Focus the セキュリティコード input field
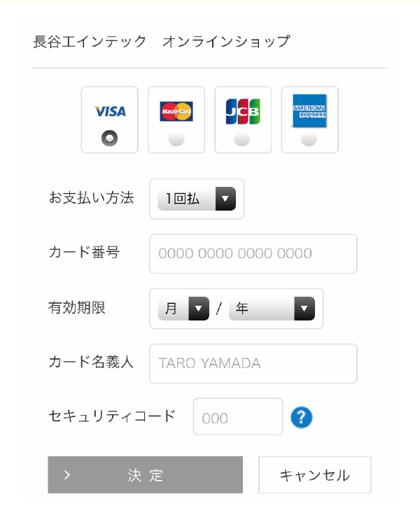The width and height of the screenshot is (420, 515). click(x=238, y=416)
